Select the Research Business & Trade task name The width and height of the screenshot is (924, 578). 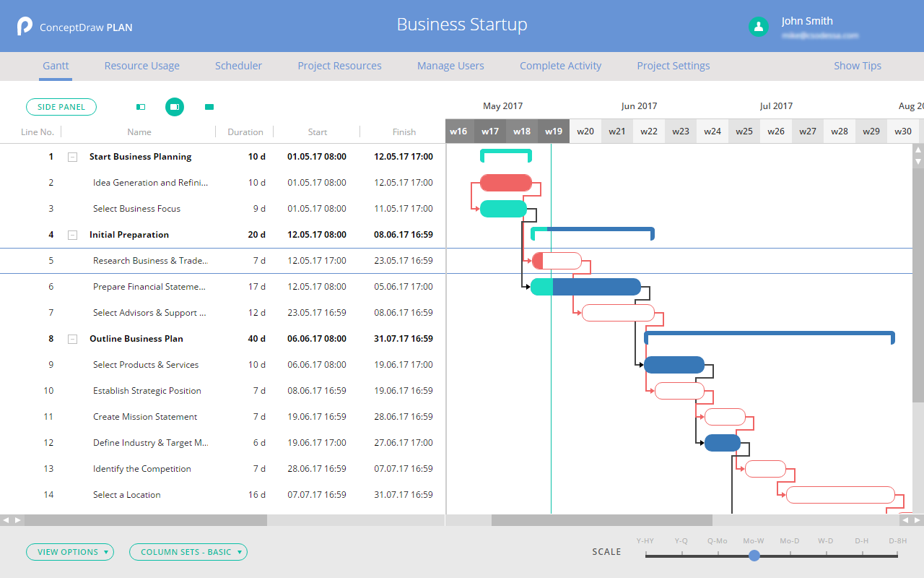click(x=150, y=261)
